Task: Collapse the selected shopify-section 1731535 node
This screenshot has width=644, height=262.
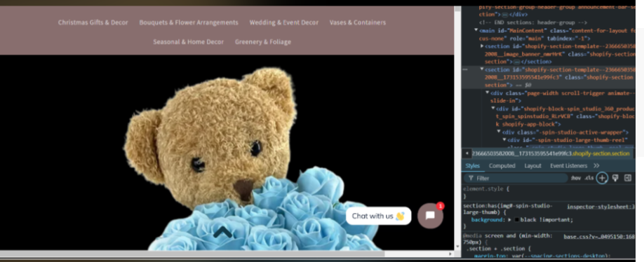Action: pyautogui.click(x=482, y=69)
